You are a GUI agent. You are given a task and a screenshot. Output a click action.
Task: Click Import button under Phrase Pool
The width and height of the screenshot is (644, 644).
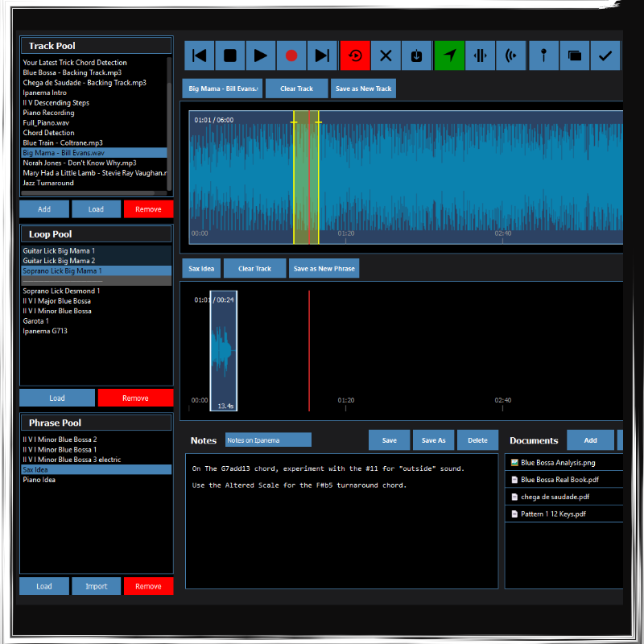tap(96, 586)
